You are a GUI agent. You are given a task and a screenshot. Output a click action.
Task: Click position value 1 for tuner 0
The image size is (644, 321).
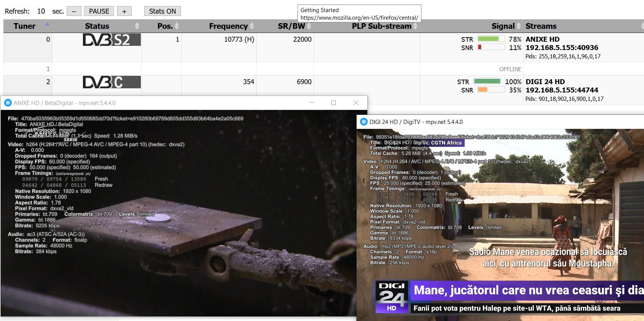(177, 39)
